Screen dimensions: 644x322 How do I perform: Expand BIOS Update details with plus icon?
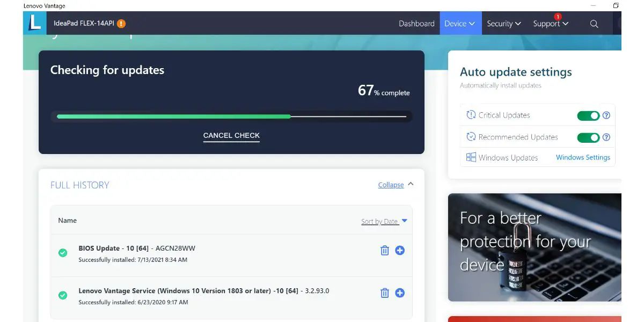coord(400,250)
